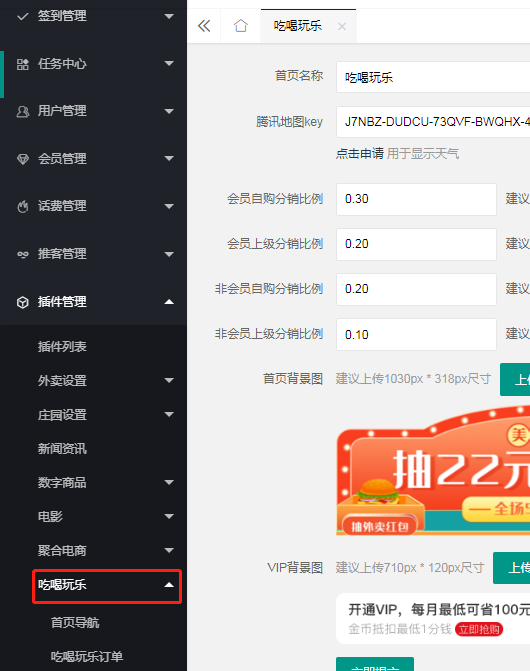Click upload button for VIP背景图
The image size is (530, 671).
tap(512, 568)
